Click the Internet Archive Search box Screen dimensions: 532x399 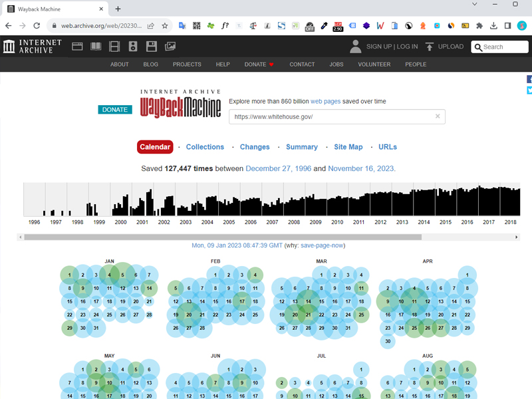pyautogui.click(x=499, y=47)
